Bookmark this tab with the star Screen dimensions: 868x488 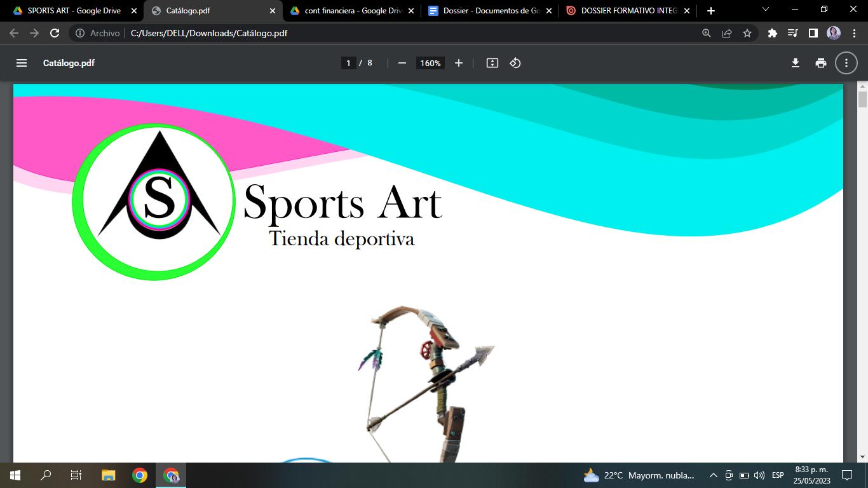747,33
